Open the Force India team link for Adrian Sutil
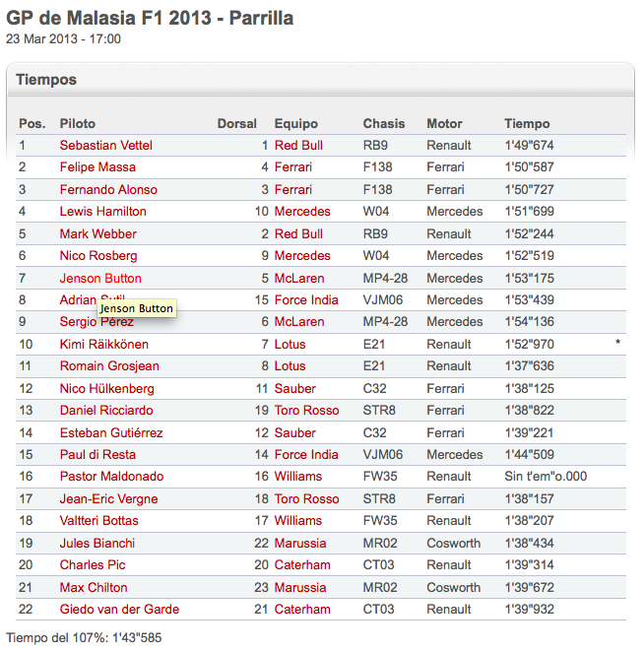 pos(306,299)
